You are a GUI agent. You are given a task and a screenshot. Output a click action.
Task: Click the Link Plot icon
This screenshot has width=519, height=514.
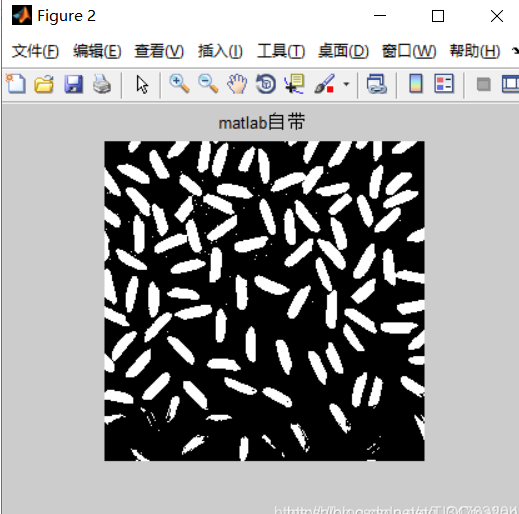[x=377, y=84]
